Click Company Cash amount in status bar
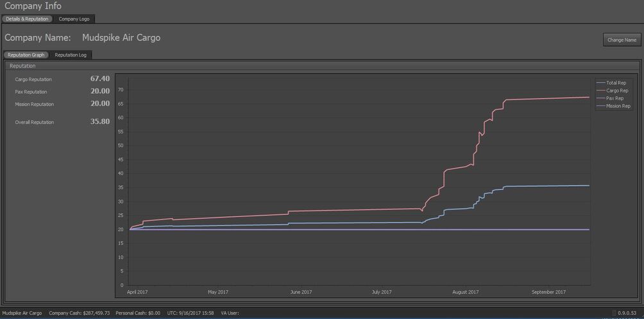 79,313
